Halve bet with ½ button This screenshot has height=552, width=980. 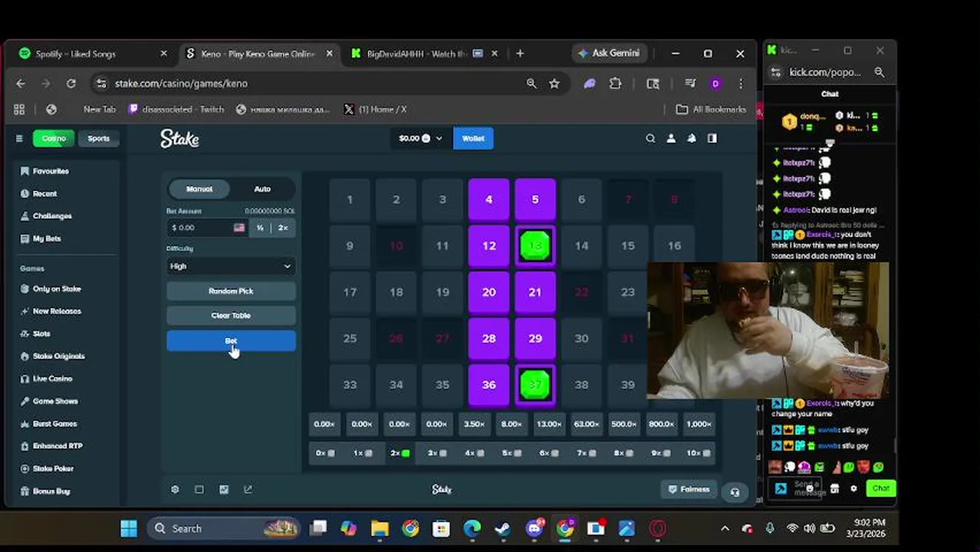[x=260, y=228]
